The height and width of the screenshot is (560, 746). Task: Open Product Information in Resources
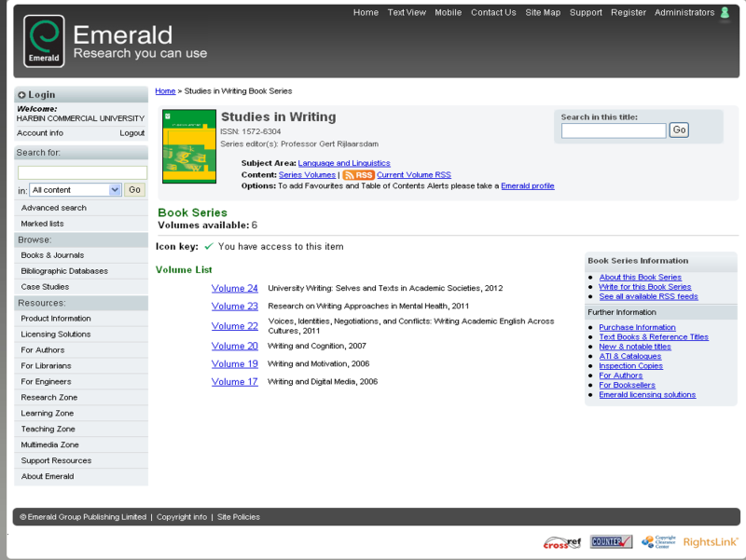pyautogui.click(x=56, y=319)
